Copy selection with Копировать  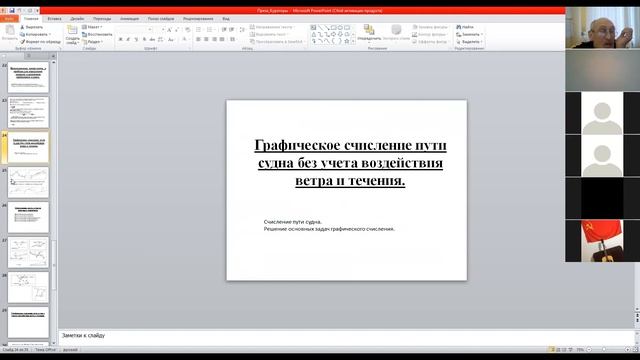click(x=35, y=35)
